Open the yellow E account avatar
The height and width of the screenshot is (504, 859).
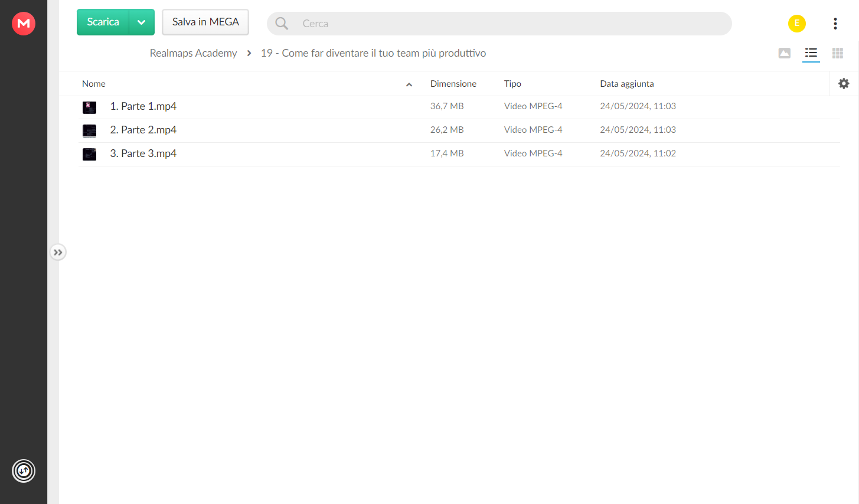pos(797,24)
